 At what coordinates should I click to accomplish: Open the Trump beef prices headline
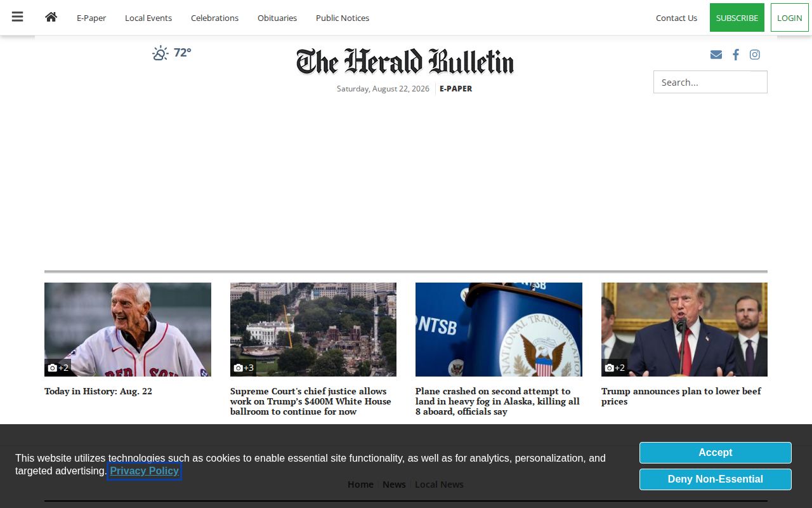pos(681,396)
